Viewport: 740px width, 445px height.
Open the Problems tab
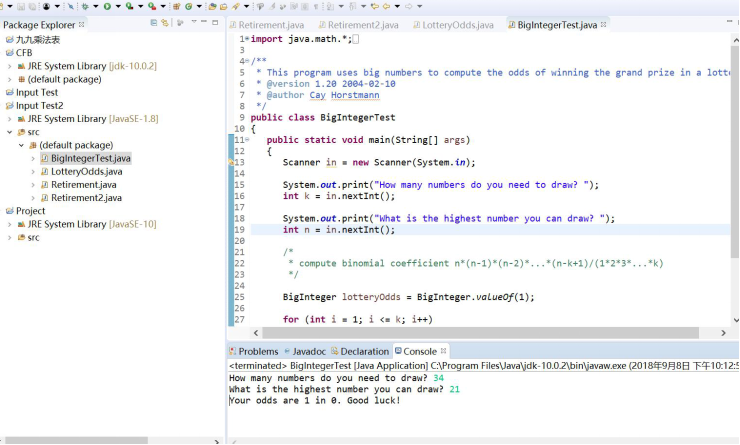click(257, 351)
